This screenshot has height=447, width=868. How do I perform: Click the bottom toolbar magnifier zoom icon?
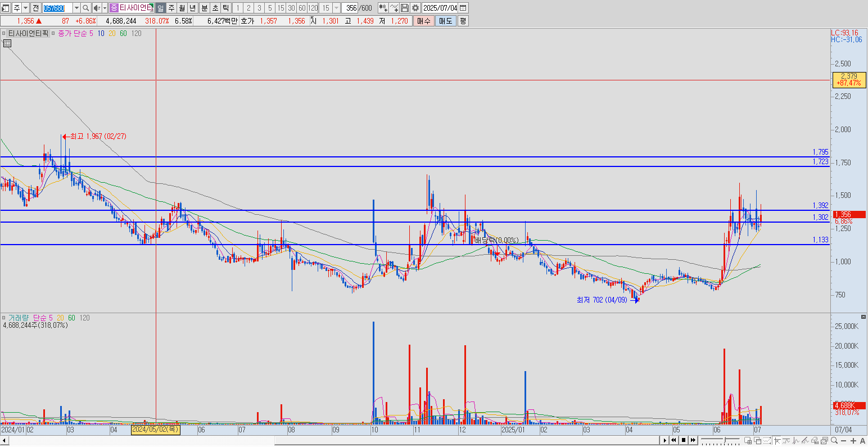coord(834,440)
